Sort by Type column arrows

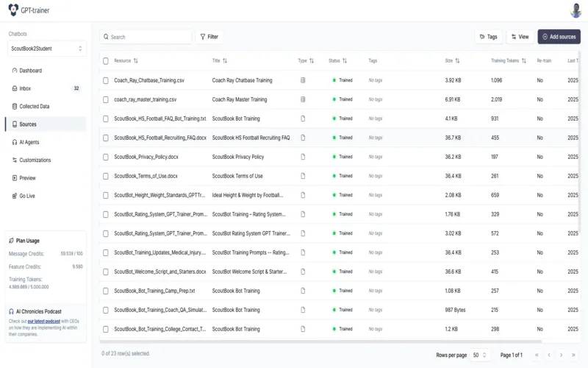(x=312, y=60)
